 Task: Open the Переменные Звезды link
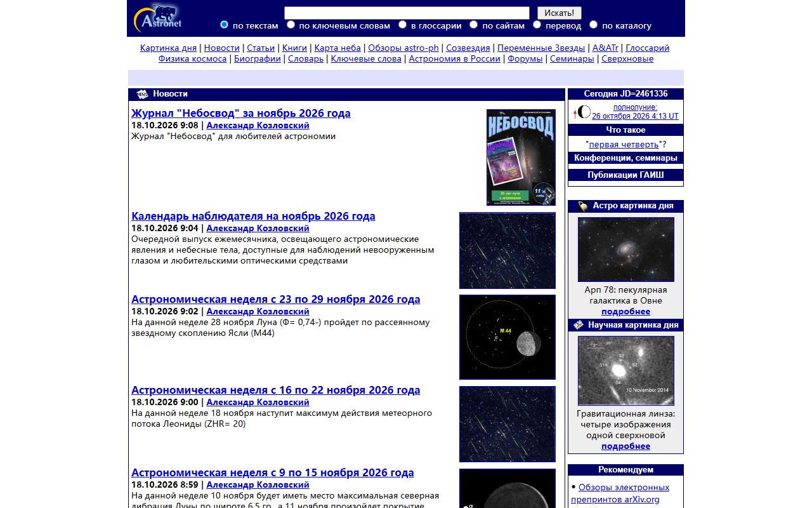coord(541,48)
